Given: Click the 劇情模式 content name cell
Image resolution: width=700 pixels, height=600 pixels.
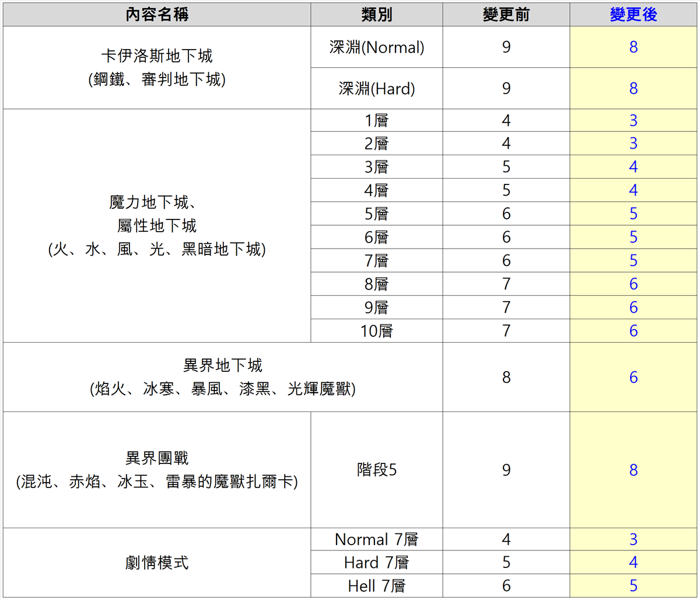Looking at the screenshot, I should pos(157,563).
